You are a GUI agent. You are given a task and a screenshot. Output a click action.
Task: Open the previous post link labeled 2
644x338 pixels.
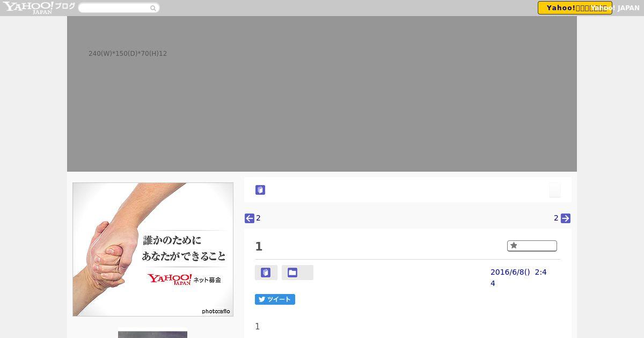click(x=258, y=218)
